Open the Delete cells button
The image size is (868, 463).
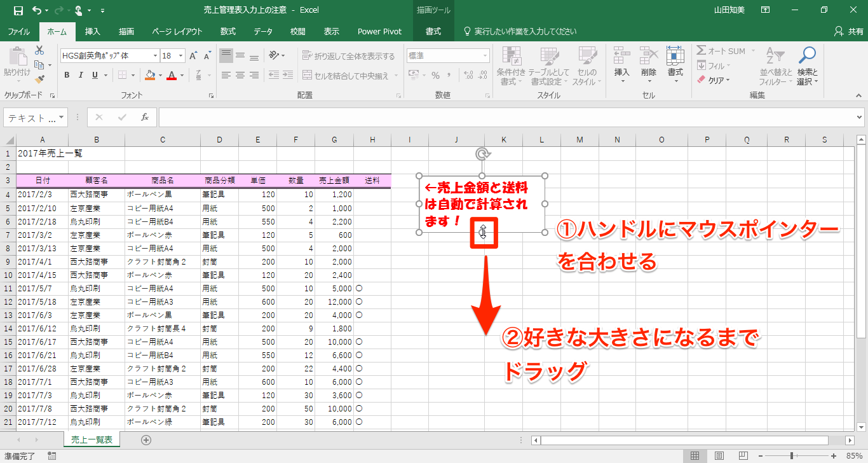click(649, 65)
